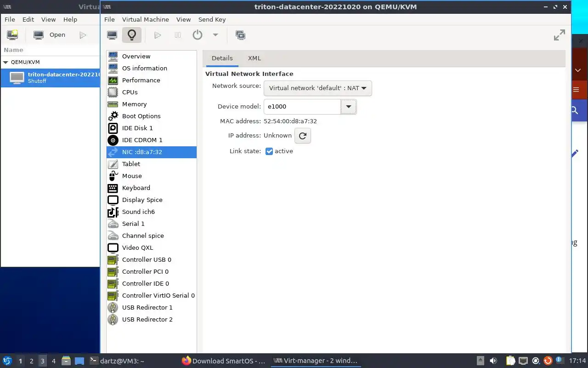Select Controller VirtIO Serial 0
Viewport: 588px width, 368px height.
[152, 295]
